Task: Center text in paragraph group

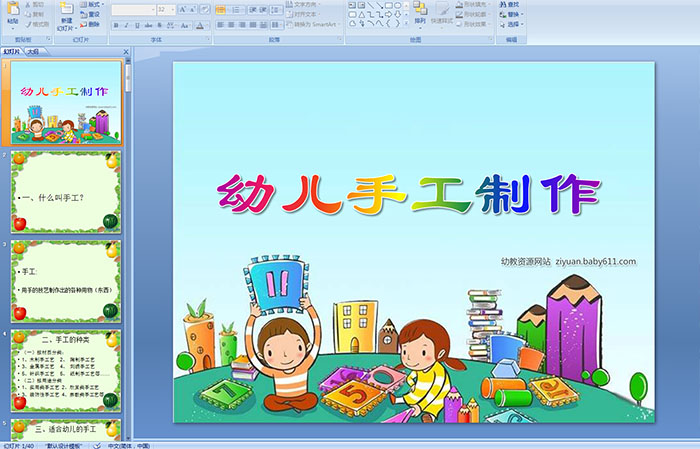Action: [231, 25]
